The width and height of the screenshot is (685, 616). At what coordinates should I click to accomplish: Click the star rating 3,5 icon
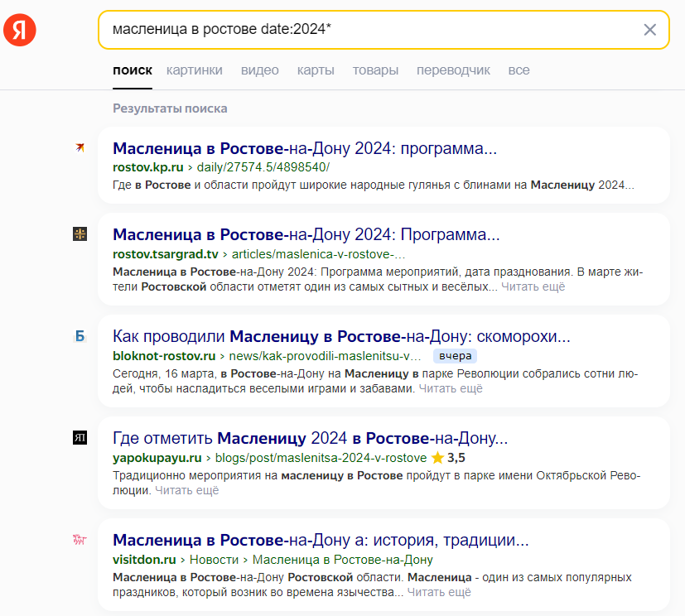(437, 458)
